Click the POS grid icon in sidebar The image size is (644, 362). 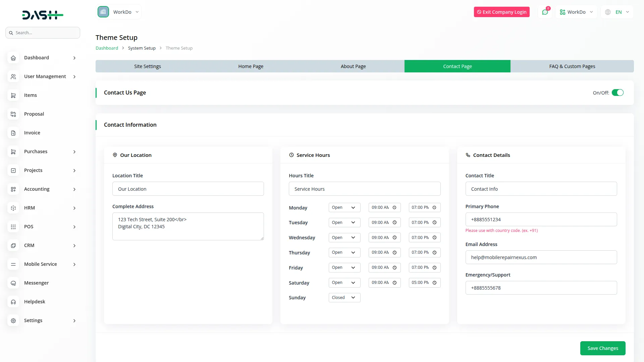[x=13, y=227]
